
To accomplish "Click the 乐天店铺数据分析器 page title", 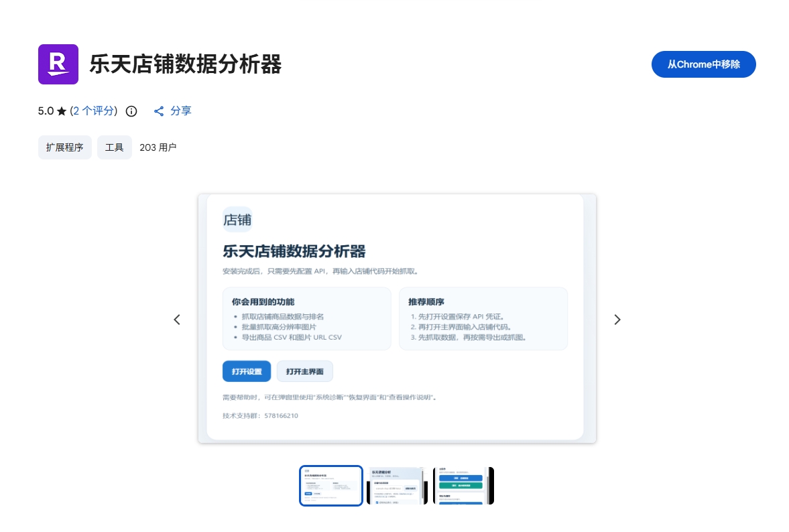I will [185, 64].
